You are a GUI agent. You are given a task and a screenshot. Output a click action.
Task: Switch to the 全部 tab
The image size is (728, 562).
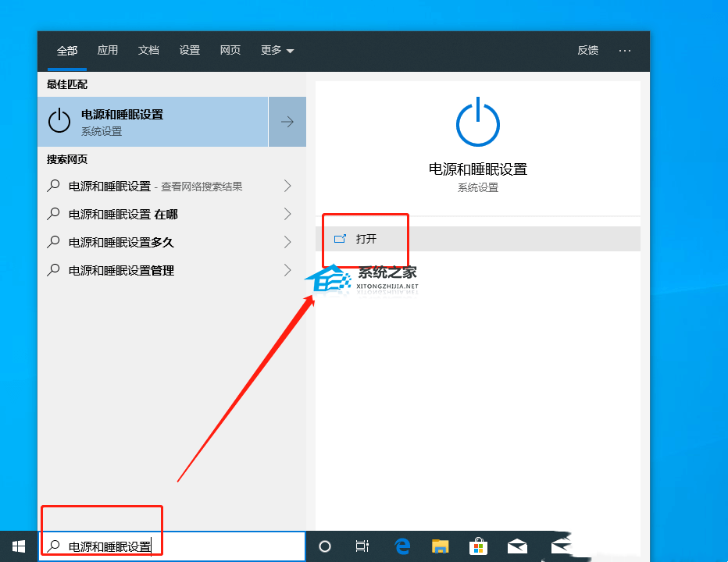[67, 51]
